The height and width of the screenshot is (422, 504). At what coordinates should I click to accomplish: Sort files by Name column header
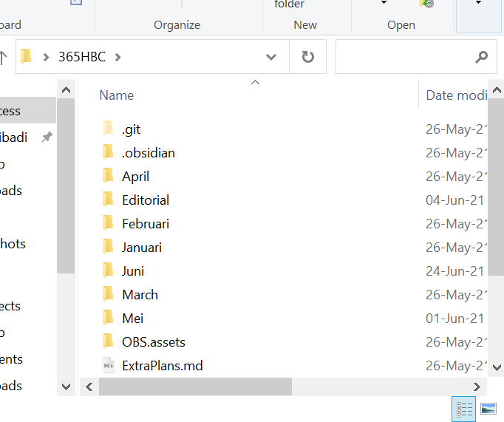[117, 95]
